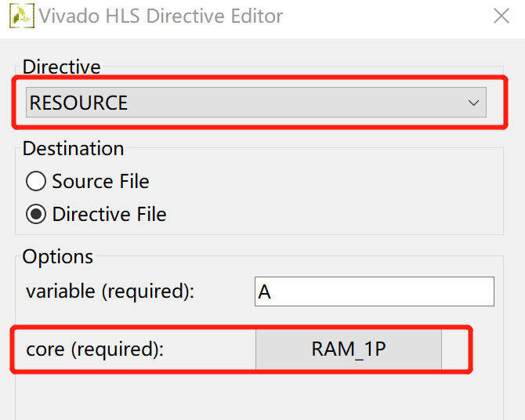Click the 'core (required):' label
This screenshot has height=420, width=525.
point(95,349)
